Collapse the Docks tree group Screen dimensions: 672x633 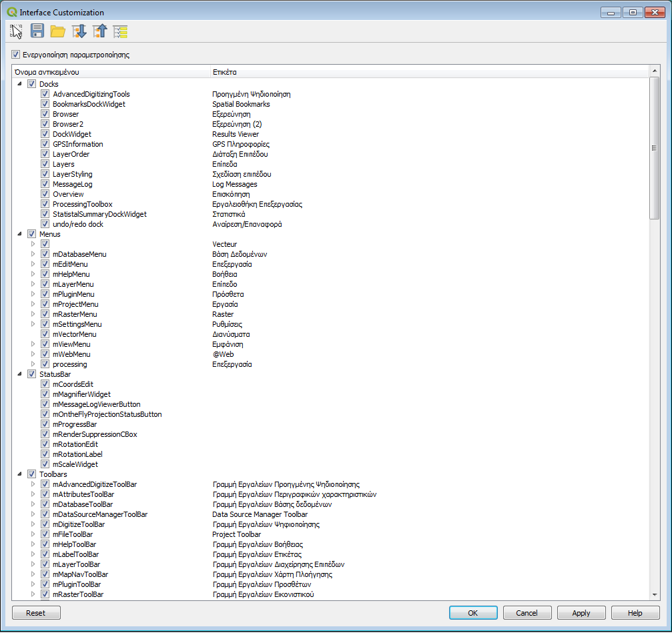pos(20,84)
